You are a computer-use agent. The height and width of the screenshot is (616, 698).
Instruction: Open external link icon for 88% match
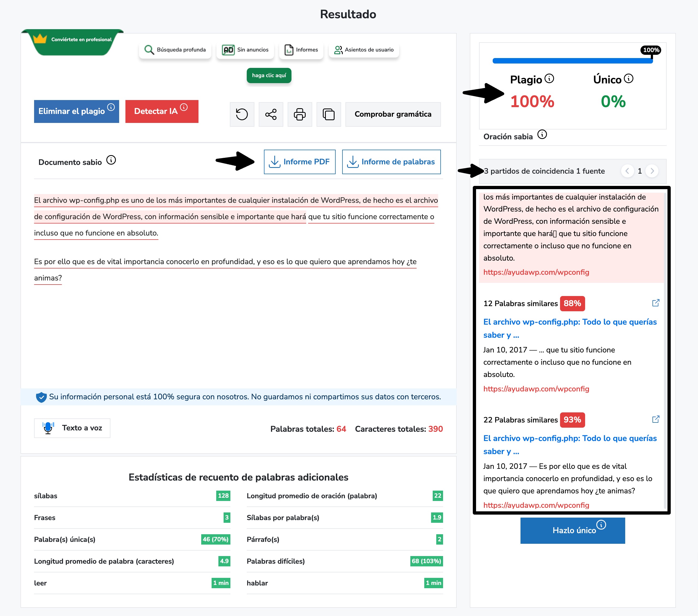(x=655, y=303)
